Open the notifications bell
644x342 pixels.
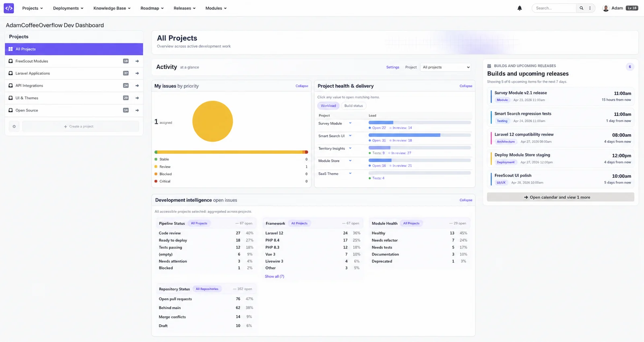point(520,8)
